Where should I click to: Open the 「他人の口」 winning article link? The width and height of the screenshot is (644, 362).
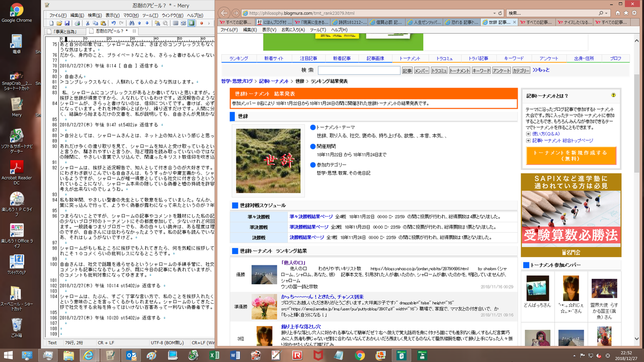pos(294,262)
